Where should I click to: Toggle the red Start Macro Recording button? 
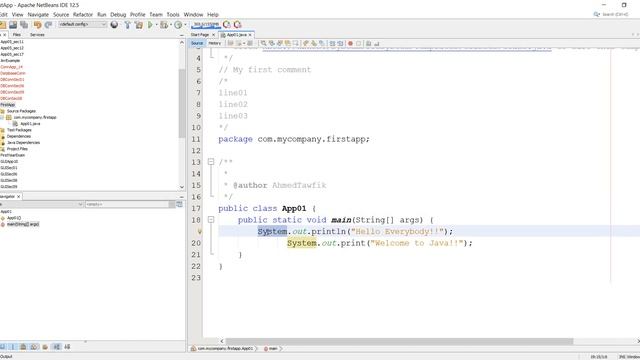point(350,43)
